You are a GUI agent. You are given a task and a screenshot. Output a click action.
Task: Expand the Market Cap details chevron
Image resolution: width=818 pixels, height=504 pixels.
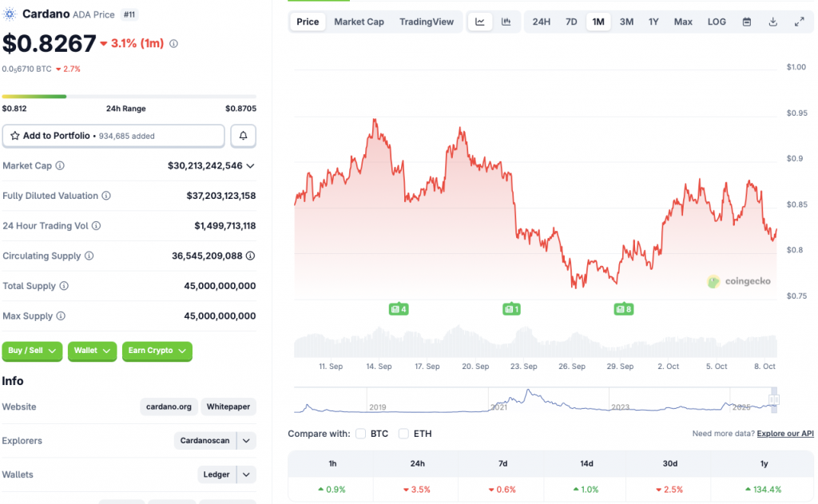[251, 166]
